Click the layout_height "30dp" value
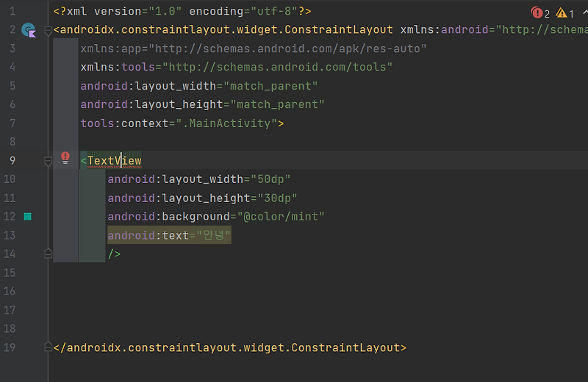 tap(278, 198)
